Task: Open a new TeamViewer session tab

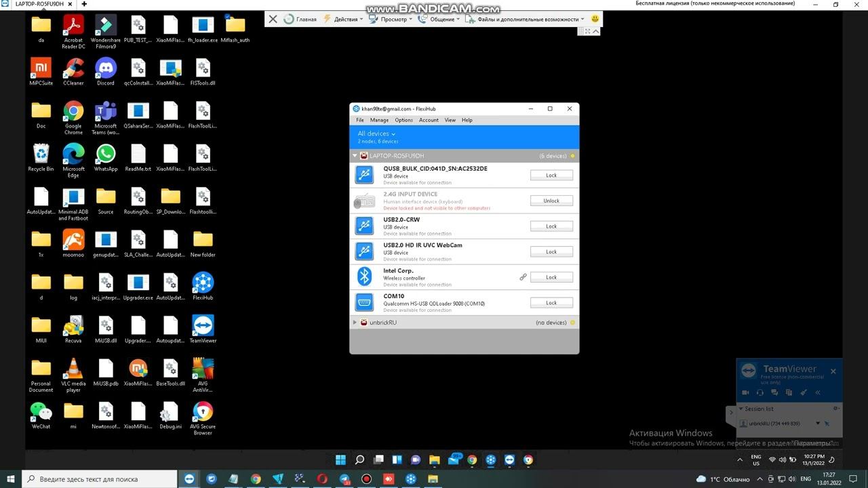Action: click(85, 4)
